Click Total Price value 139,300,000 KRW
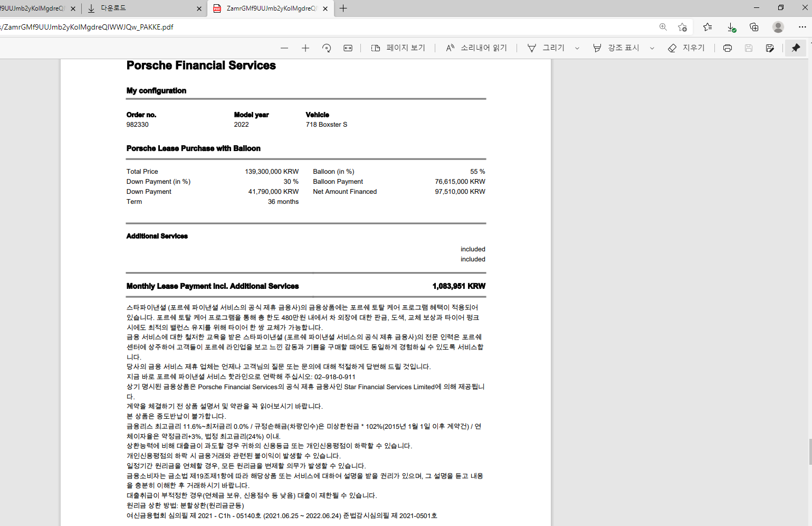This screenshot has height=526, width=812. pyautogui.click(x=272, y=172)
